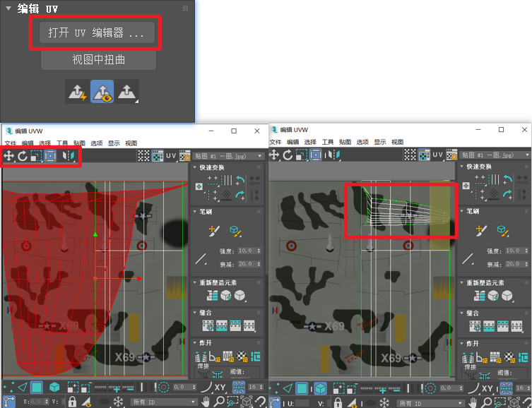Click the 打开 UV 编辑器 button

97,33
